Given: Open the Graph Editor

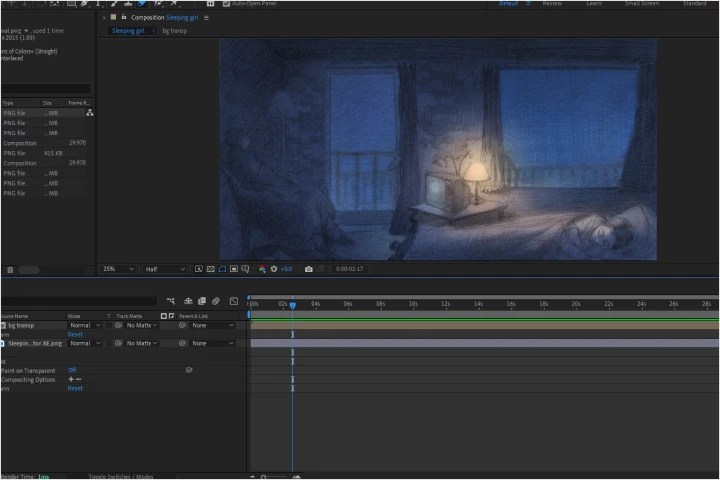Looking at the screenshot, I should (x=234, y=301).
